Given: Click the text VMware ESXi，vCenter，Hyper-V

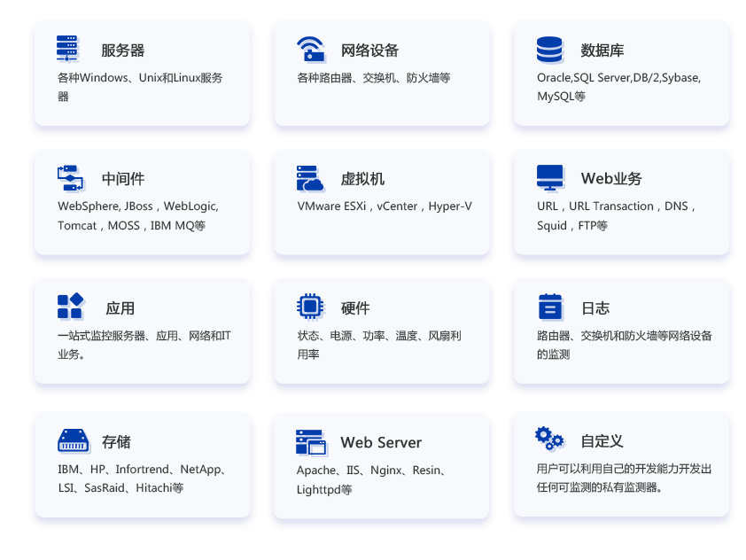Looking at the screenshot, I should 385,206.
